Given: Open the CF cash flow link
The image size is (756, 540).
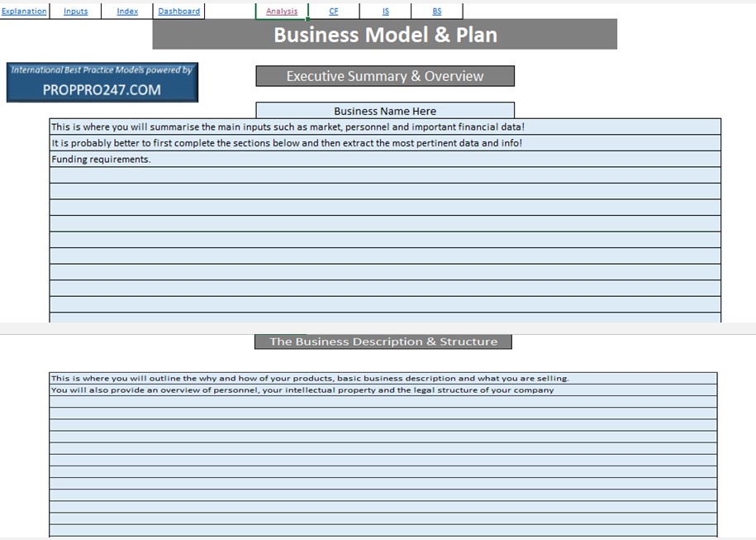Looking at the screenshot, I should point(334,11).
